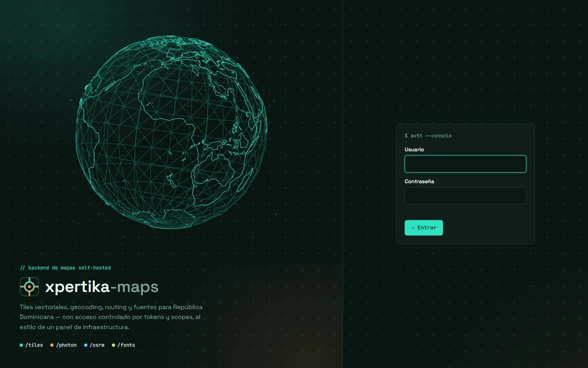Click the '// backend de mapas self-hosted' tagline
The image size is (588, 368).
coord(65,268)
